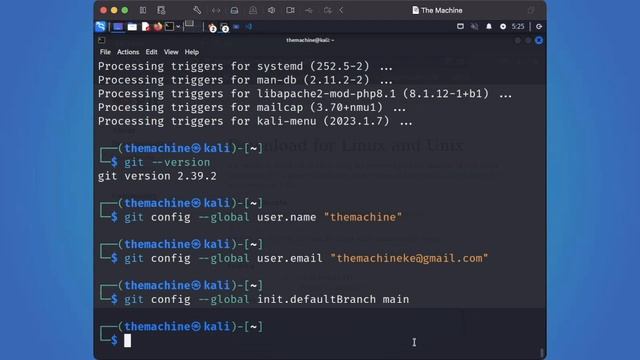Screen dimensions: 640x360
Task: Open the session logout icon
Action: point(539,27)
